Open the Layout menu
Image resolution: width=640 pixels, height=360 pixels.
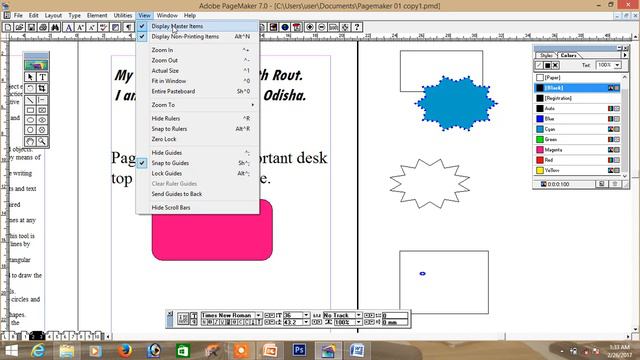click(x=53, y=16)
